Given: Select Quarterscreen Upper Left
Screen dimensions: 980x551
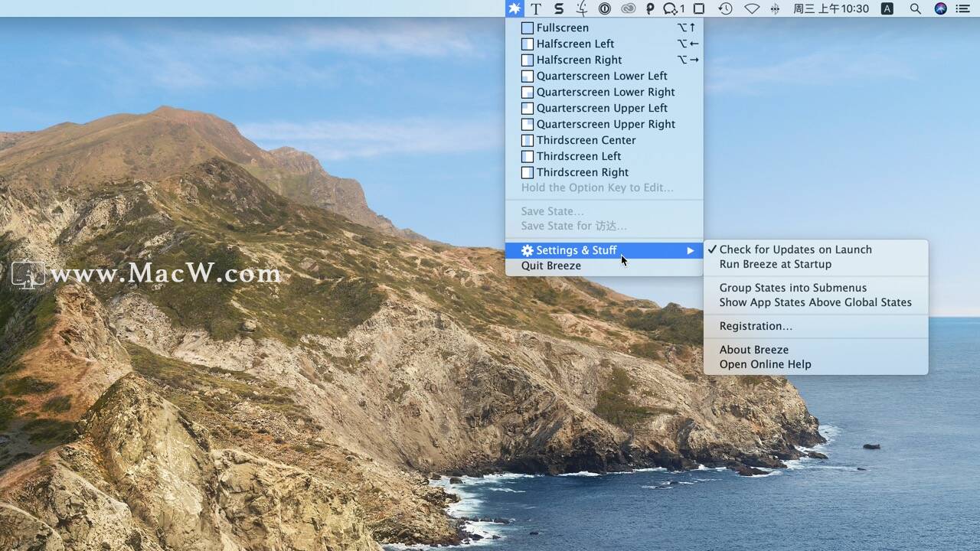Looking at the screenshot, I should [604, 108].
